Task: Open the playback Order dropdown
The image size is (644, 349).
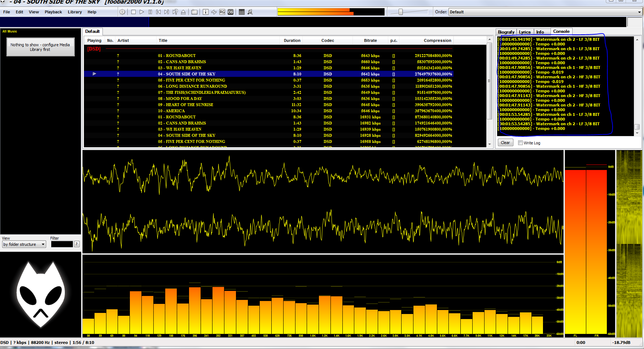Action: pyautogui.click(x=545, y=12)
